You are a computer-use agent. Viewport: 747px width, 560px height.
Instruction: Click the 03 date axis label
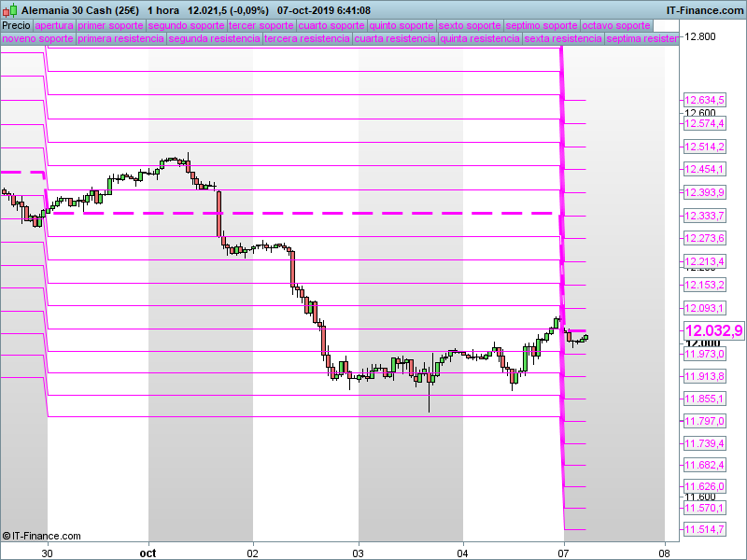click(358, 553)
